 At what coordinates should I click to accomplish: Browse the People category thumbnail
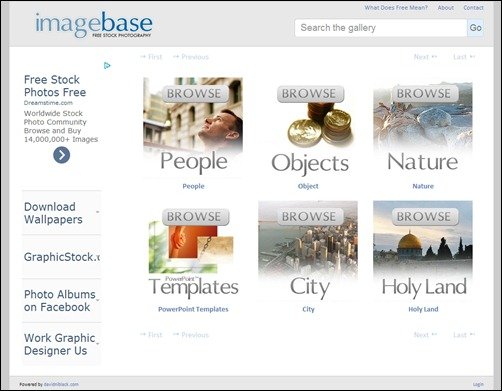pyautogui.click(x=193, y=127)
